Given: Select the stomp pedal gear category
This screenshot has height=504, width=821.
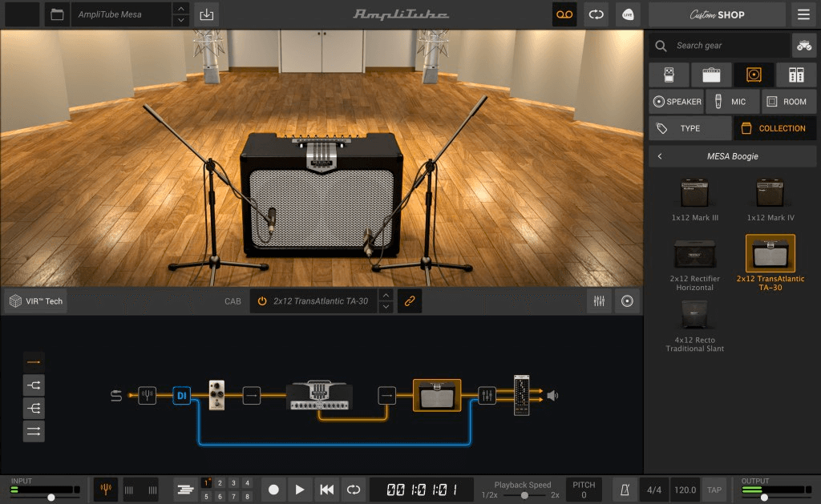Looking at the screenshot, I should click(669, 75).
